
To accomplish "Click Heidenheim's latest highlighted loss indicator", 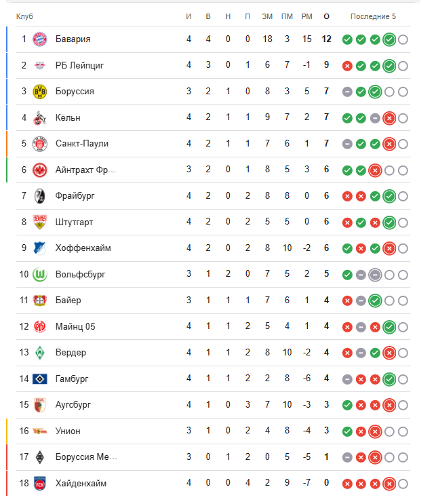I will coord(389,484).
